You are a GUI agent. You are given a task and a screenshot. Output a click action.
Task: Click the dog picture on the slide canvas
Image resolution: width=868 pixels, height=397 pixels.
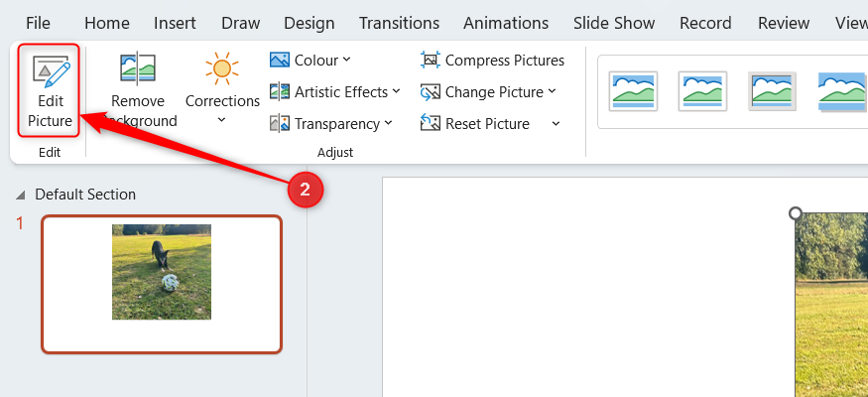pyautogui.click(x=831, y=305)
